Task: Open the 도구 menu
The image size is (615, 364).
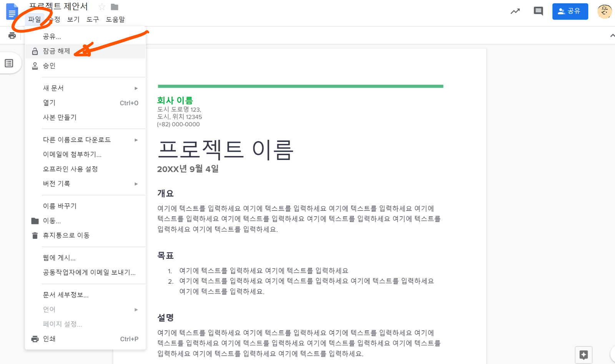Action: click(x=92, y=19)
